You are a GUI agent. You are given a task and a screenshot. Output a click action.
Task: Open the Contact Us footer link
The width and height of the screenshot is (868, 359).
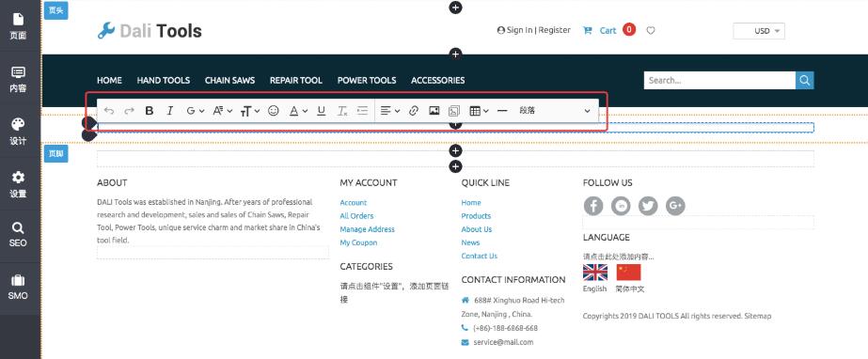480,256
